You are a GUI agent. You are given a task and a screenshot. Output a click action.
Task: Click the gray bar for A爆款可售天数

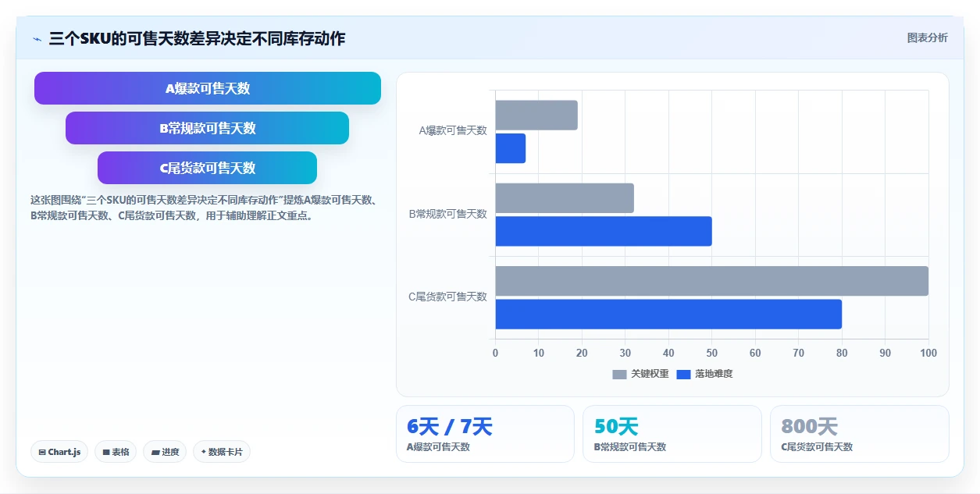click(536, 116)
